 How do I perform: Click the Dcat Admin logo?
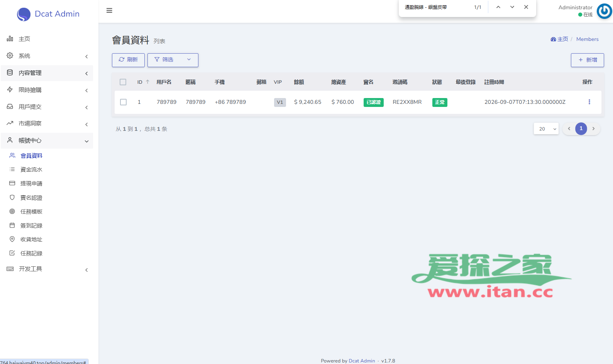(48, 14)
